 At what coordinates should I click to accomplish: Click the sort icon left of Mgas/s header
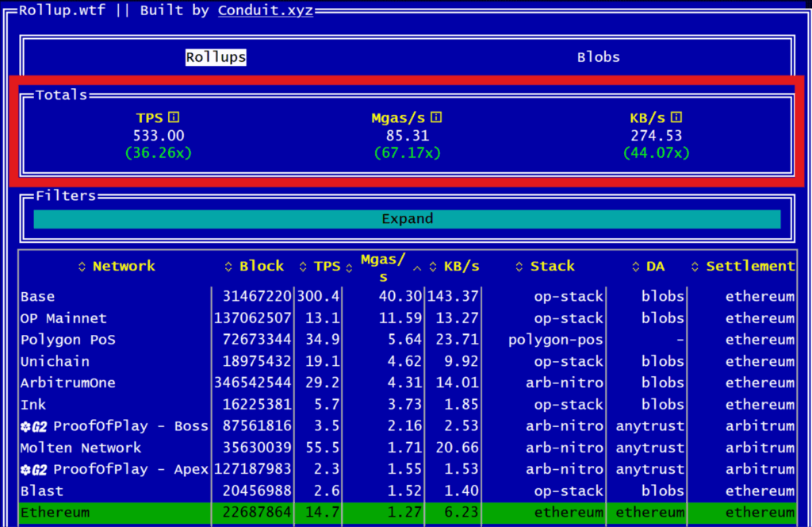(x=349, y=268)
